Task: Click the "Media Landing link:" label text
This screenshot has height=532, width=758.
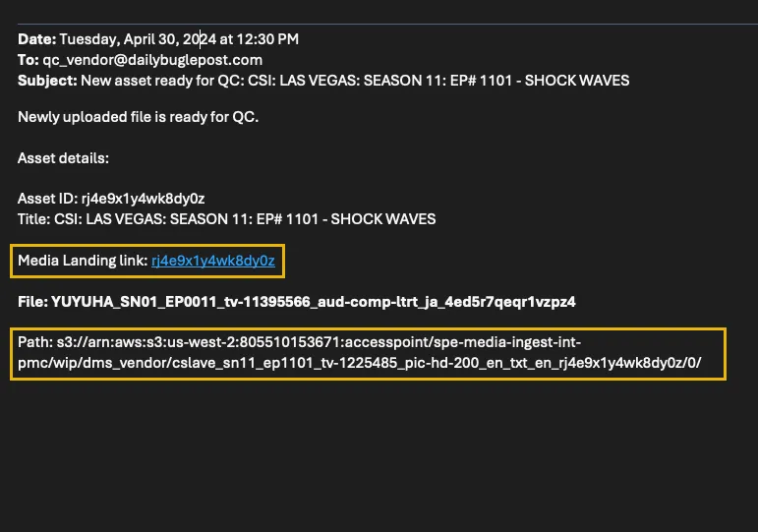Action: click(83, 261)
